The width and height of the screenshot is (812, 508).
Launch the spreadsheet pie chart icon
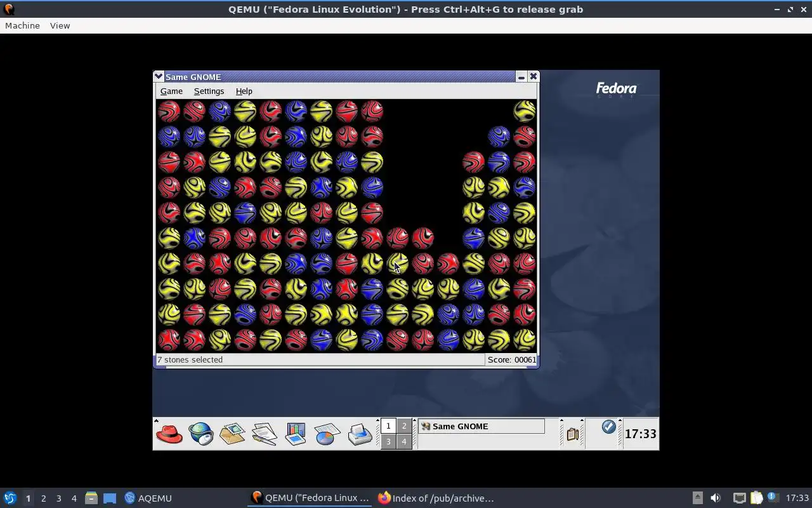click(x=327, y=434)
